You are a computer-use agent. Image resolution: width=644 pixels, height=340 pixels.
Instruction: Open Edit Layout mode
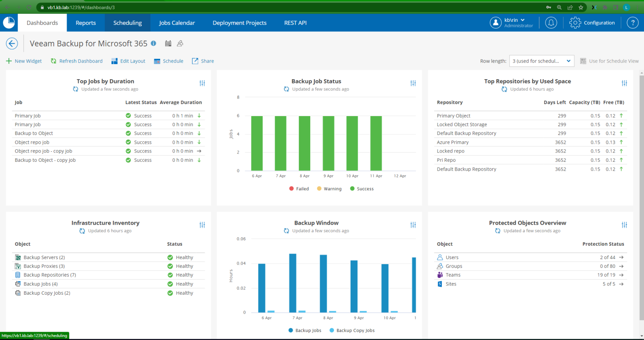[x=128, y=61]
